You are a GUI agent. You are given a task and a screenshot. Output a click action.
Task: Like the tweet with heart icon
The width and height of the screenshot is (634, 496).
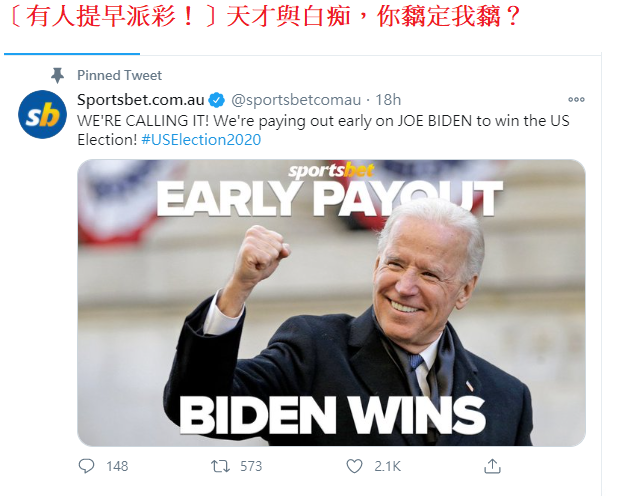355,466
